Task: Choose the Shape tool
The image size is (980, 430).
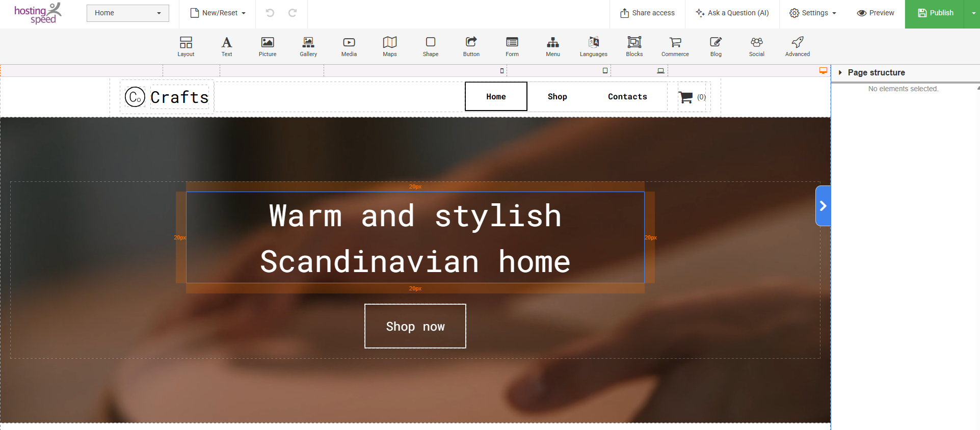Action: [x=430, y=46]
